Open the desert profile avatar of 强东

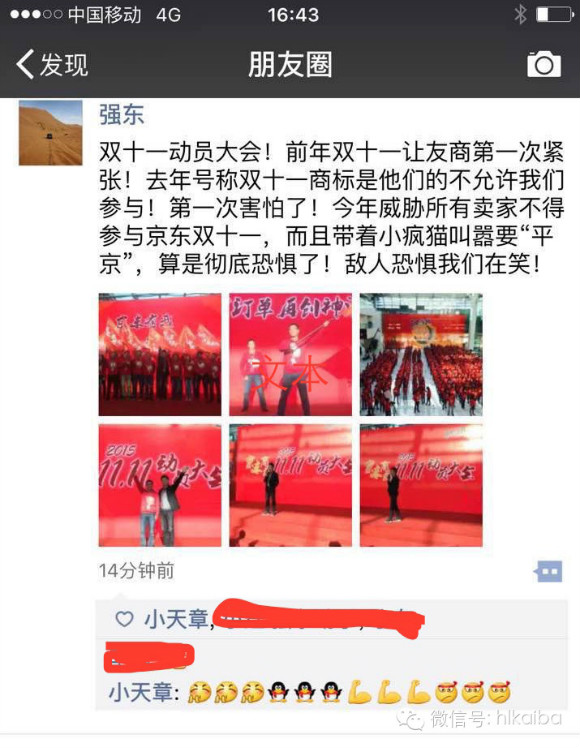[51, 133]
